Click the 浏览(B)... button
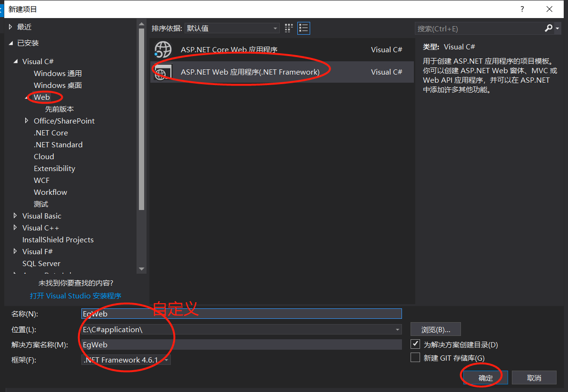The image size is (568, 392). (436, 329)
